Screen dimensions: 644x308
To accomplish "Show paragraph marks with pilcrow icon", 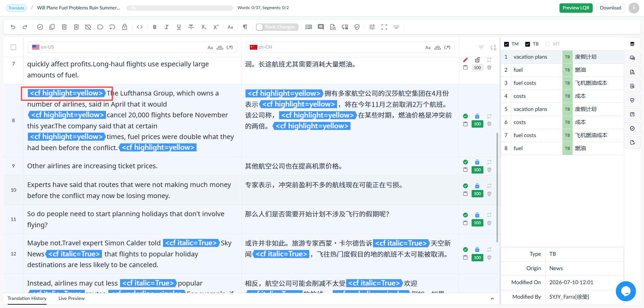I will click(245, 27).
